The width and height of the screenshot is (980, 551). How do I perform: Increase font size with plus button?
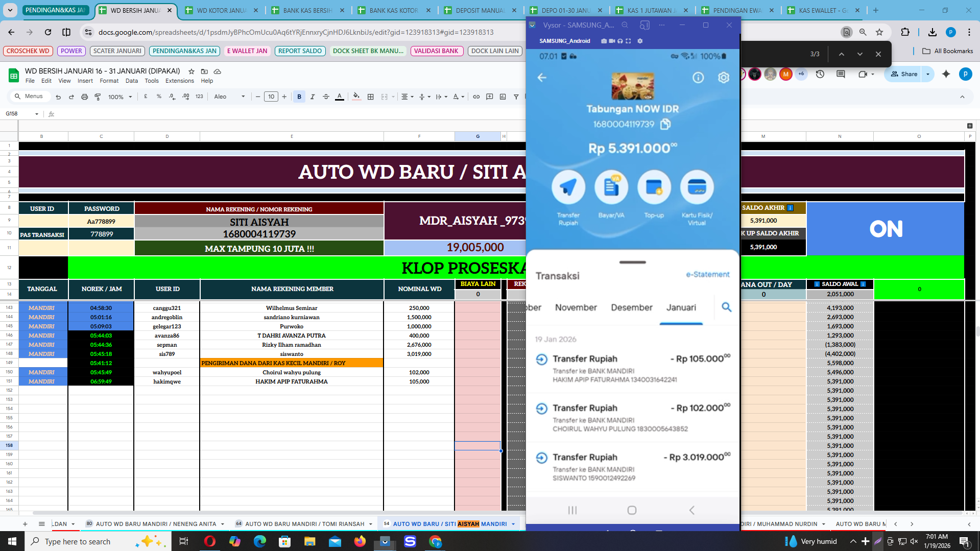pos(284,97)
